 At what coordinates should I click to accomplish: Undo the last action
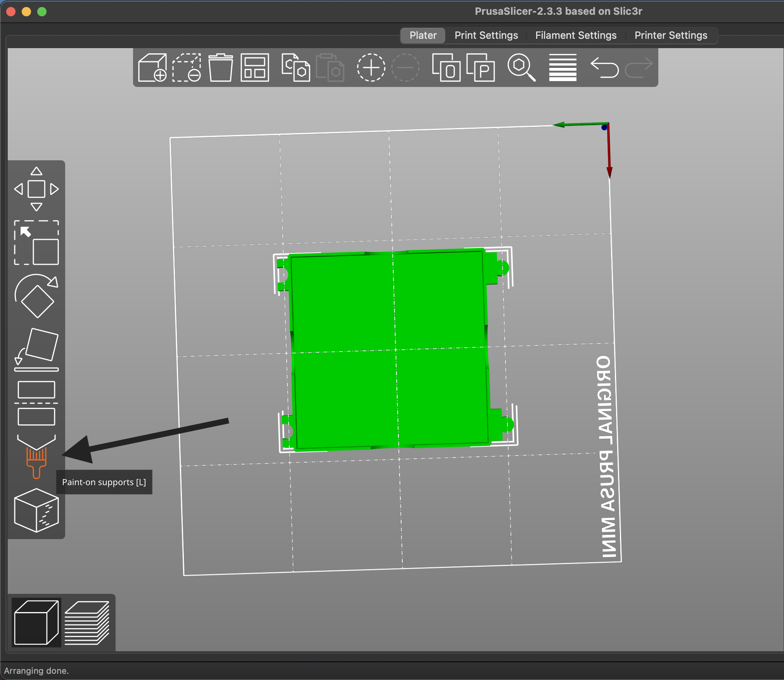click(x=604, y=68)
